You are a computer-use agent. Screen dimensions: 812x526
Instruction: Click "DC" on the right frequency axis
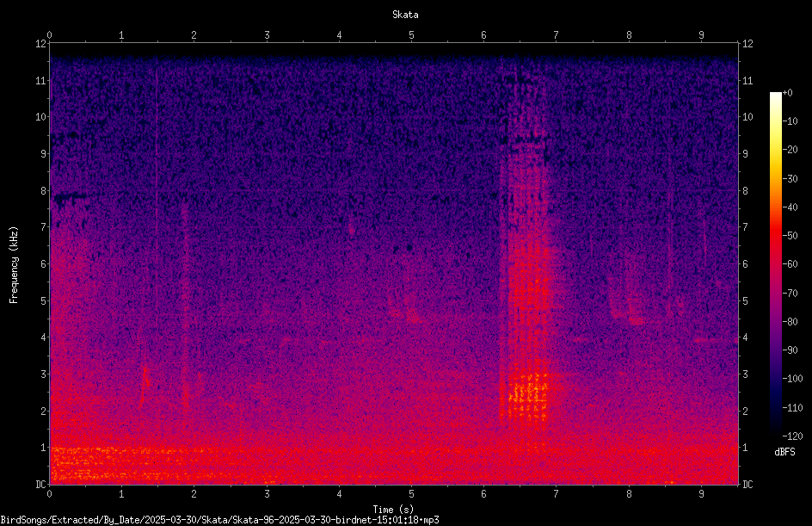[x=747, y=485]
